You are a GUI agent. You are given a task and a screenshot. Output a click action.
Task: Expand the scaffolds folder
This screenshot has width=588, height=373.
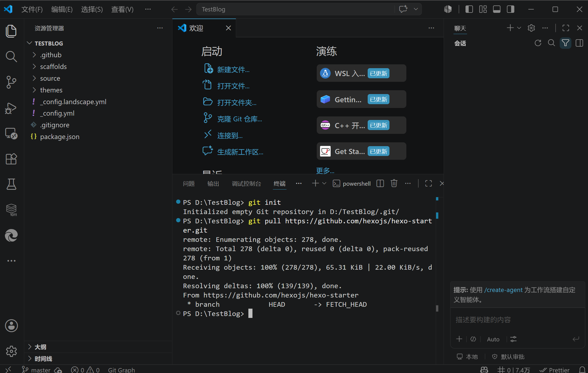98,67
